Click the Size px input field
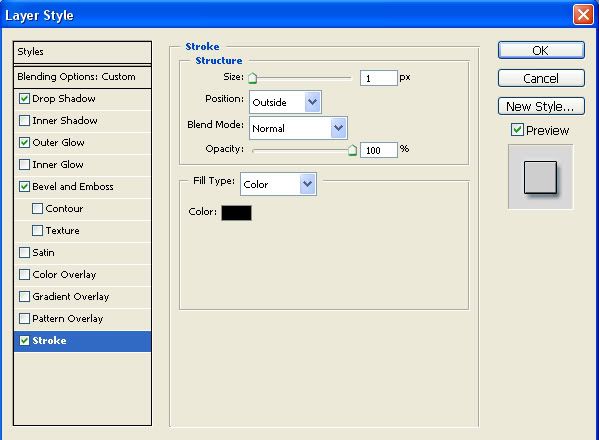This screenshot has width=599, height=440. coord(379,78)
